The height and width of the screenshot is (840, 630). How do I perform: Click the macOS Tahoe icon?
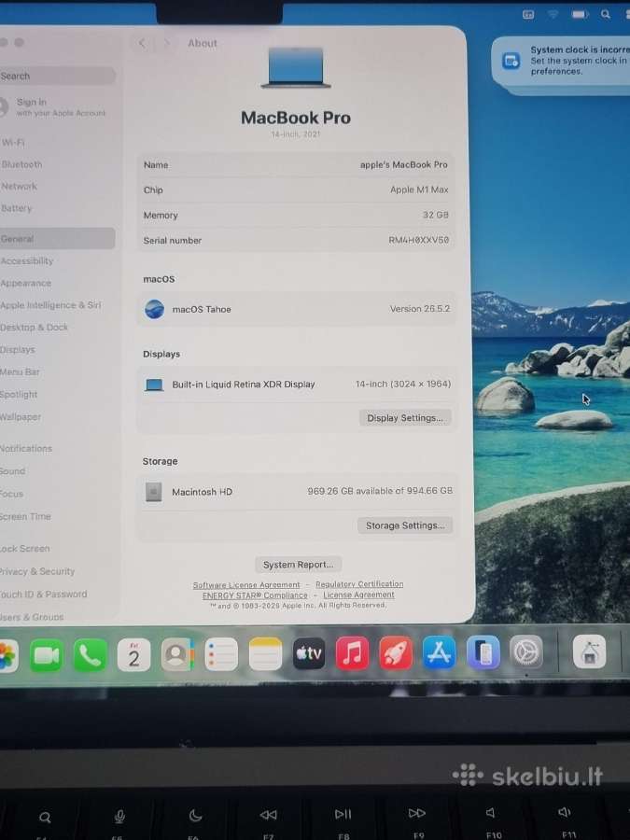coord(154,309)
